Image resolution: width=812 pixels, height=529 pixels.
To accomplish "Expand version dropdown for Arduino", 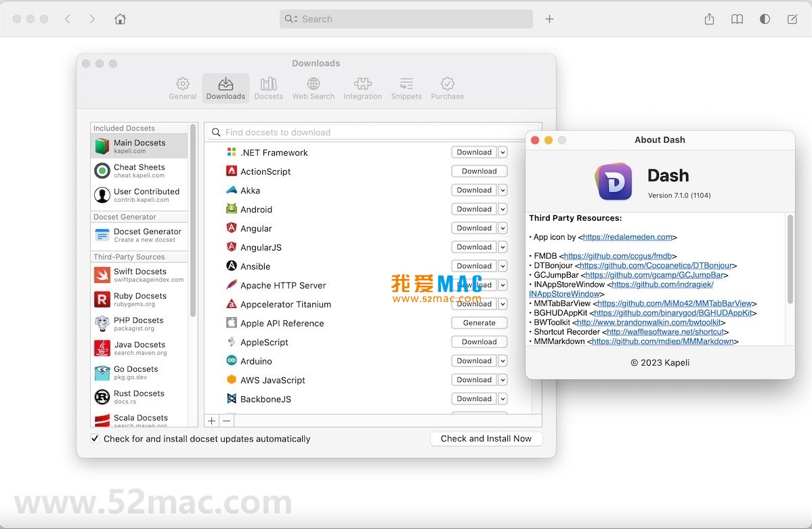I will click(x=503, y=360).
